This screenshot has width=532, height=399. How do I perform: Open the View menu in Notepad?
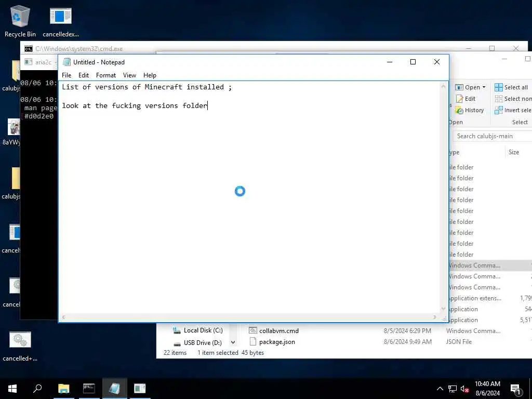tap(129, 75)
